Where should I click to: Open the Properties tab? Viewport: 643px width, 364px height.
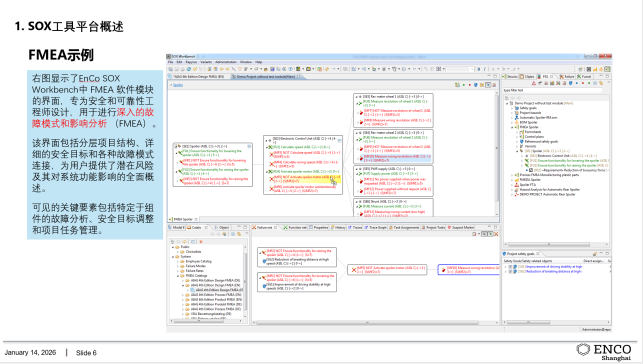319,227
